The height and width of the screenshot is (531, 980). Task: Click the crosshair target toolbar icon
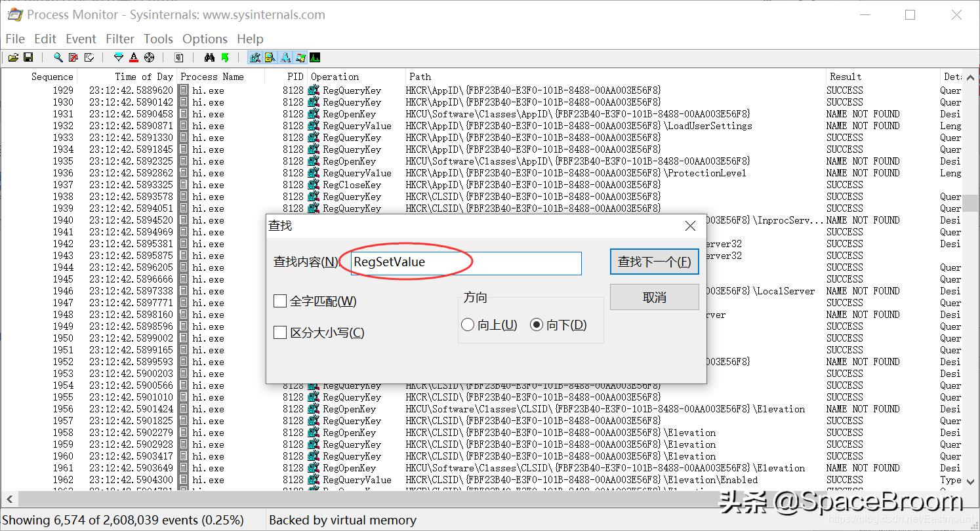[x=150, y=58]
